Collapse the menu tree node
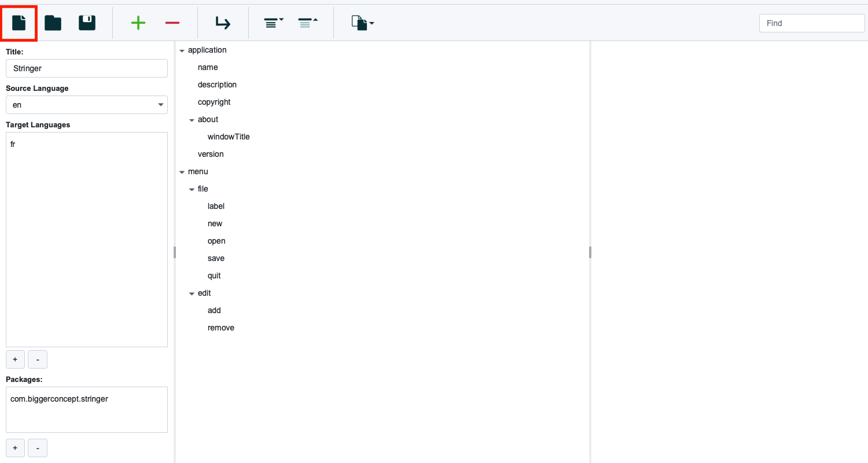The height and width of the screenshot is (463, 868). (182, 172)
